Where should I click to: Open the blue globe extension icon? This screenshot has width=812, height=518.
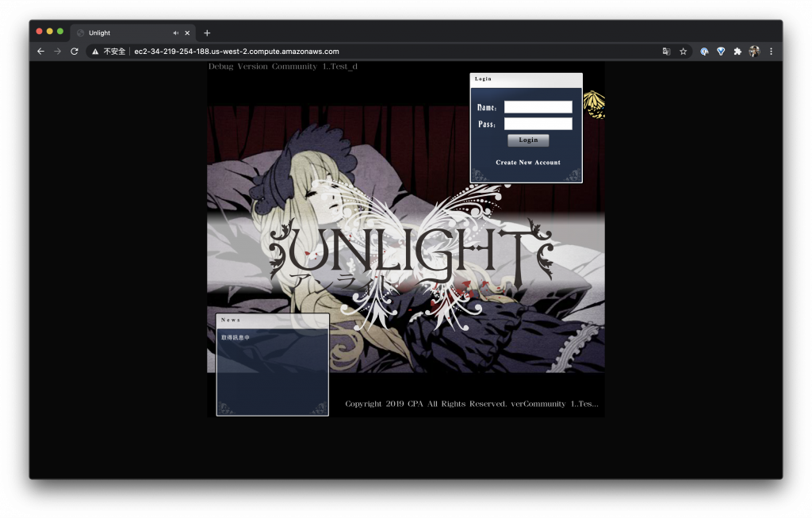pyautogui.click(x=704, y=52)
